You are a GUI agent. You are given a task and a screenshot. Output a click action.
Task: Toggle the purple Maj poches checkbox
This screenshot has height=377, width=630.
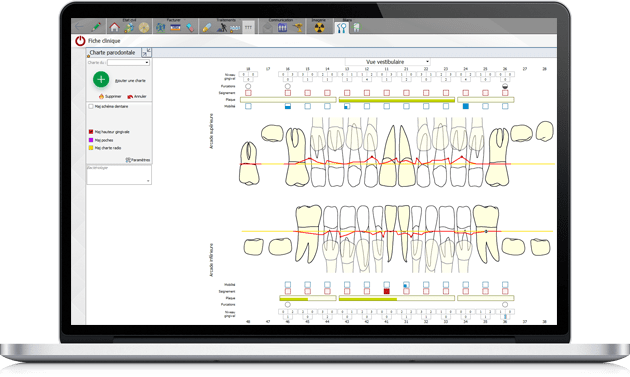pos(91,140)
